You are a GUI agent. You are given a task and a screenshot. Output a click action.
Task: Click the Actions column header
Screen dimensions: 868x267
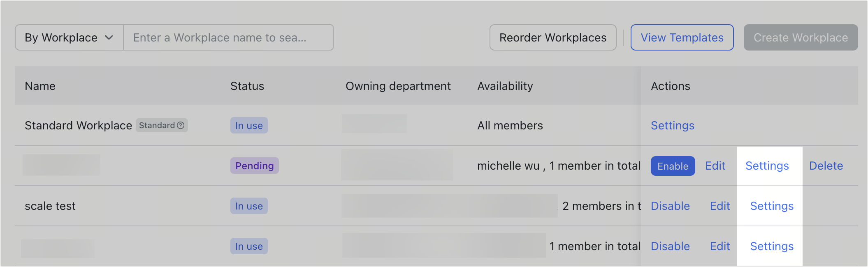[x=671, y=86]
